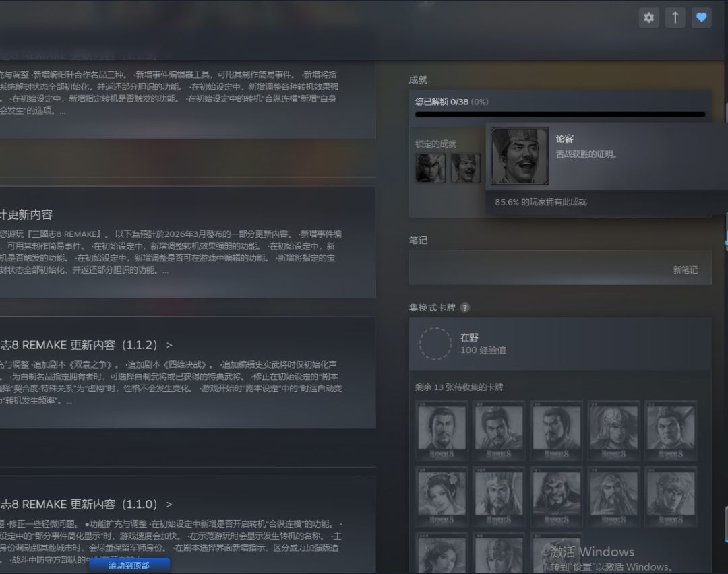View third trading card in top row
This screenshot has width=728, height=574.
556,430
